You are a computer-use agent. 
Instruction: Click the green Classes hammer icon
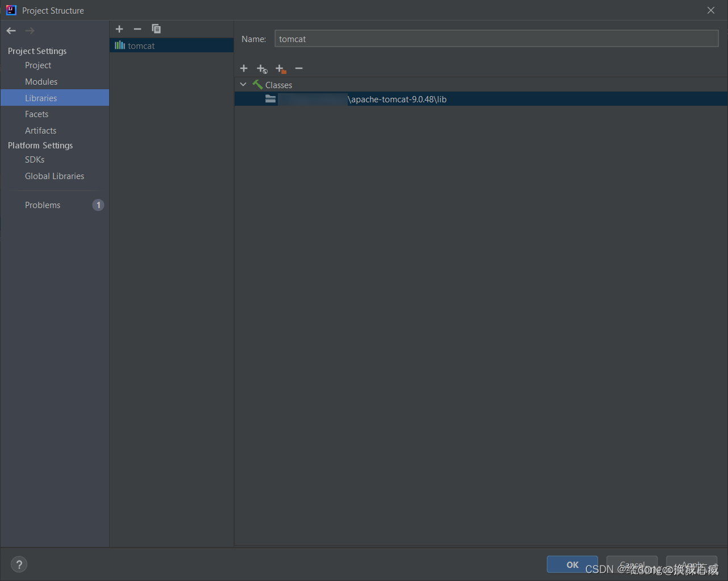pyautogui.click(x=257, y=85)
